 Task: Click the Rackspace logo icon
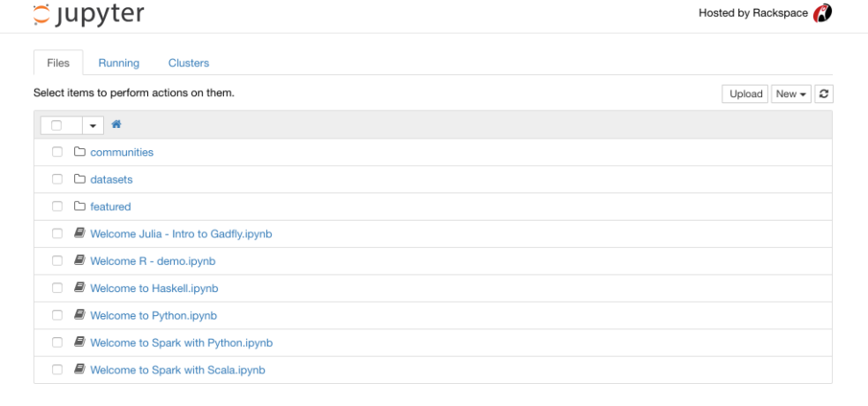822,13
